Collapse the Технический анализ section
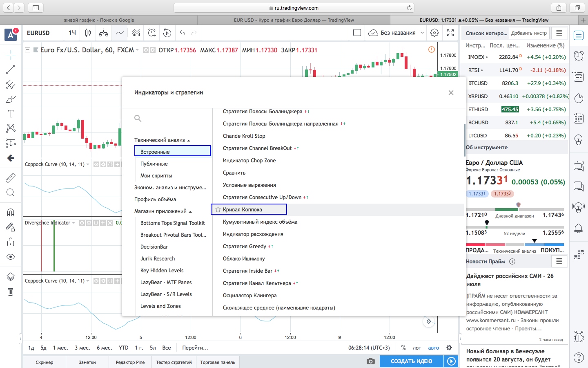The width and height of the screenshot is (588, 368). (162, 140)
